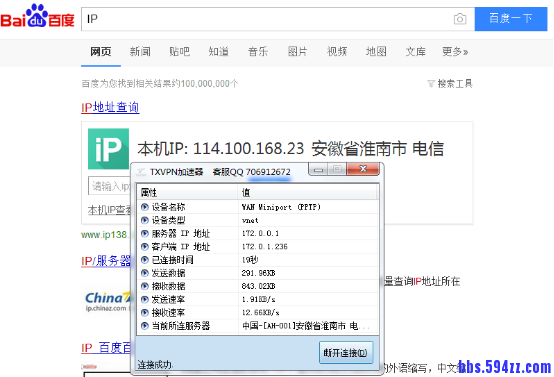The image size is (554, 377).
Task: Select the vnet value cell
Action: tap(250, 220)
